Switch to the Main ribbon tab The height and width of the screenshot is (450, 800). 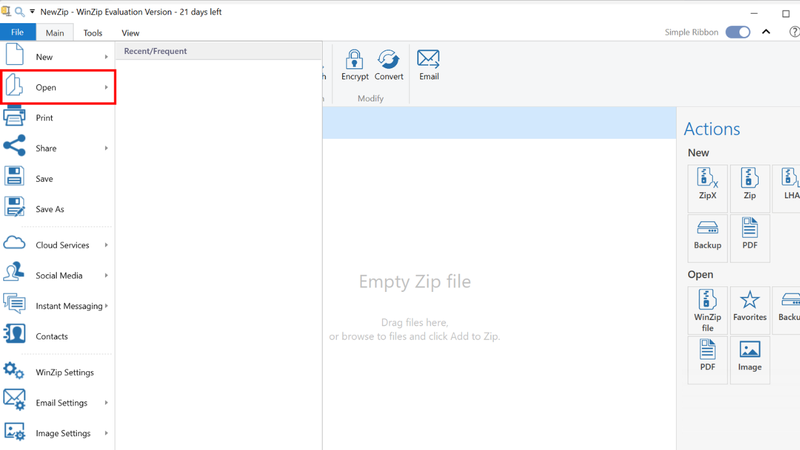pyautogui.click(x=55, y=33)
